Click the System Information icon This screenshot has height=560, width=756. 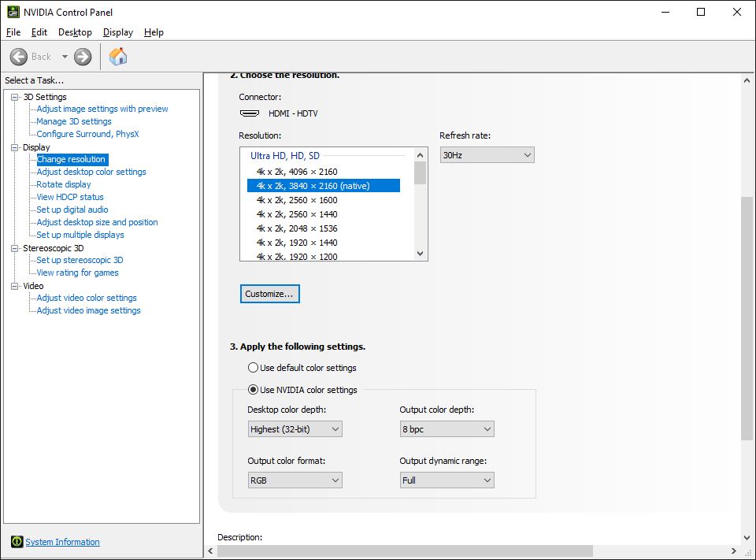(x=17, y=542)
